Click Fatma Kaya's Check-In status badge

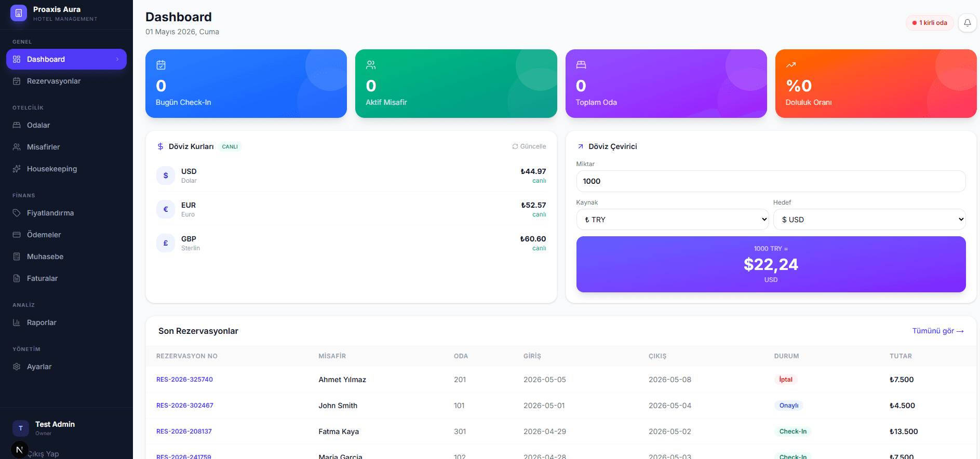pos(793,431)
